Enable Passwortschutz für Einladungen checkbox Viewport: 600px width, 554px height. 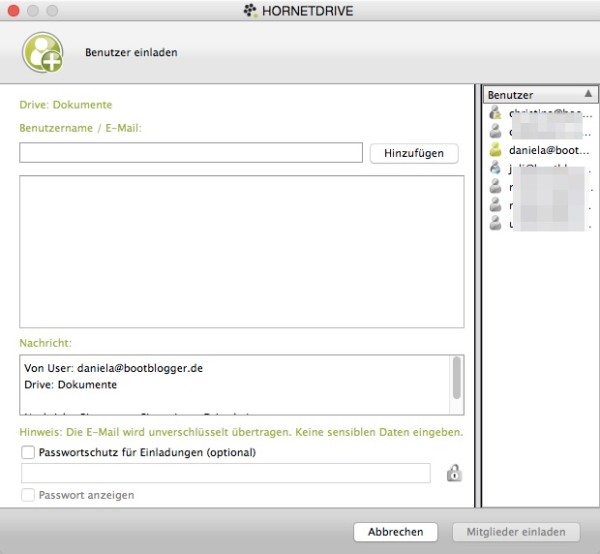point(28,452)
